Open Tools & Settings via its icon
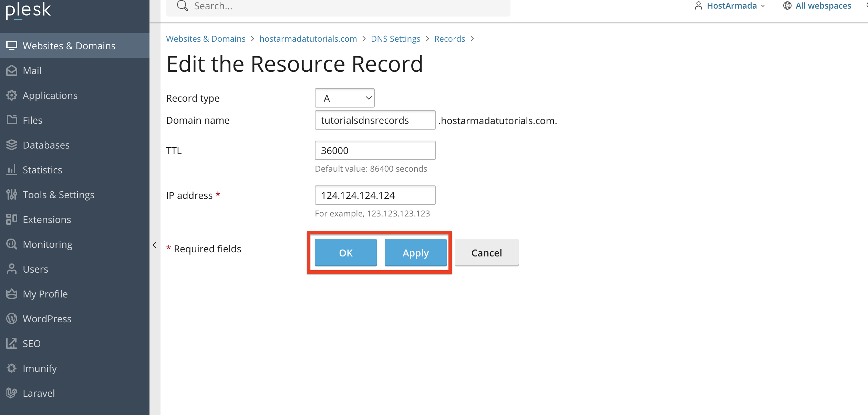 coord(12,194)
